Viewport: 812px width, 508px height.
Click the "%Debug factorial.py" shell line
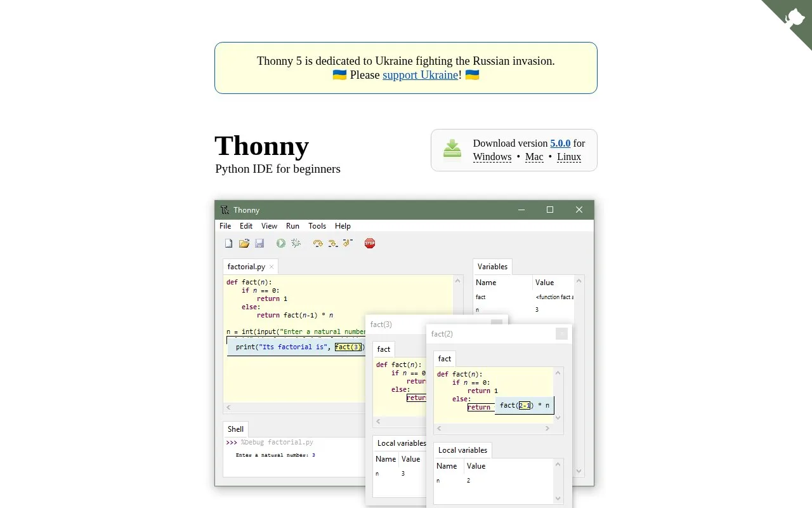point(277,443)
